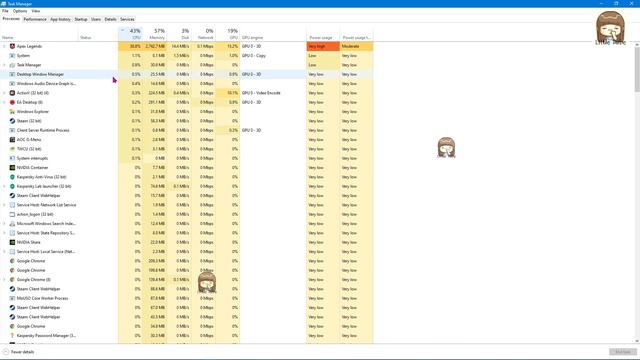Click the Service Host: Local Service icon
The height and width of the screenshot is (360, 640).
coord(12,252)
